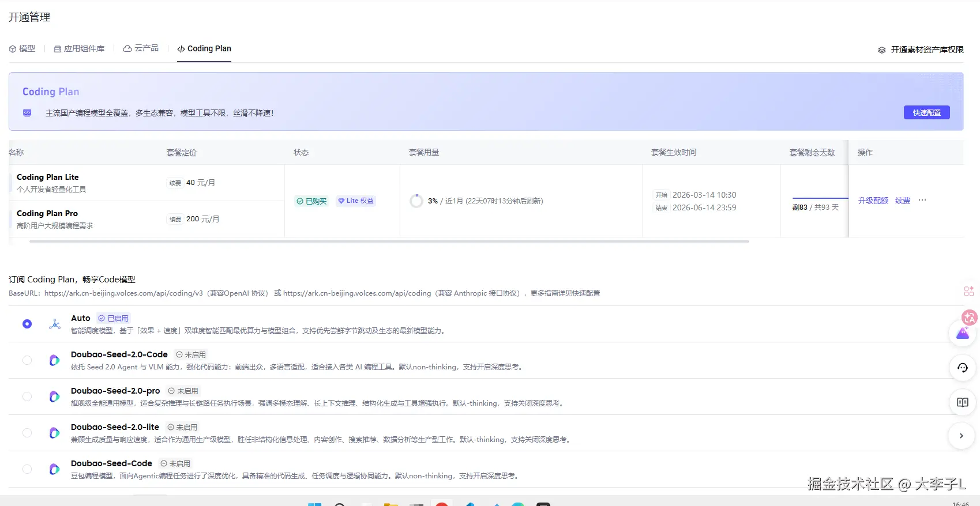Click 未启用 badge for Doubao-Seed-2.0-Code
The image size is (980, 506).
191,354
